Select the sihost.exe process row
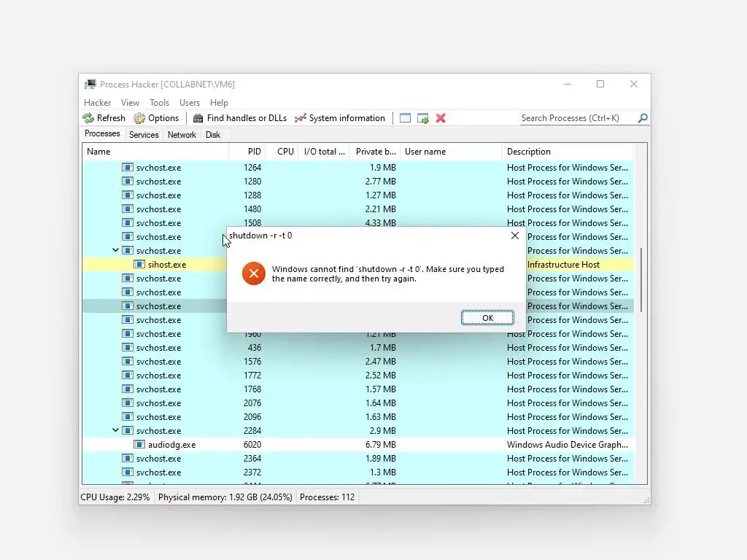 357,264
